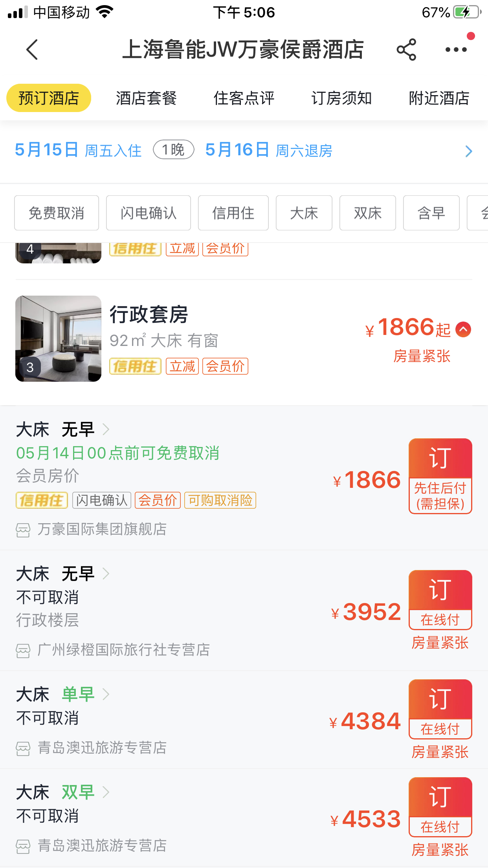Toggle the 免费取消 filter
Viewport: 488px width, 868px height.
click(x=57, y=213)
